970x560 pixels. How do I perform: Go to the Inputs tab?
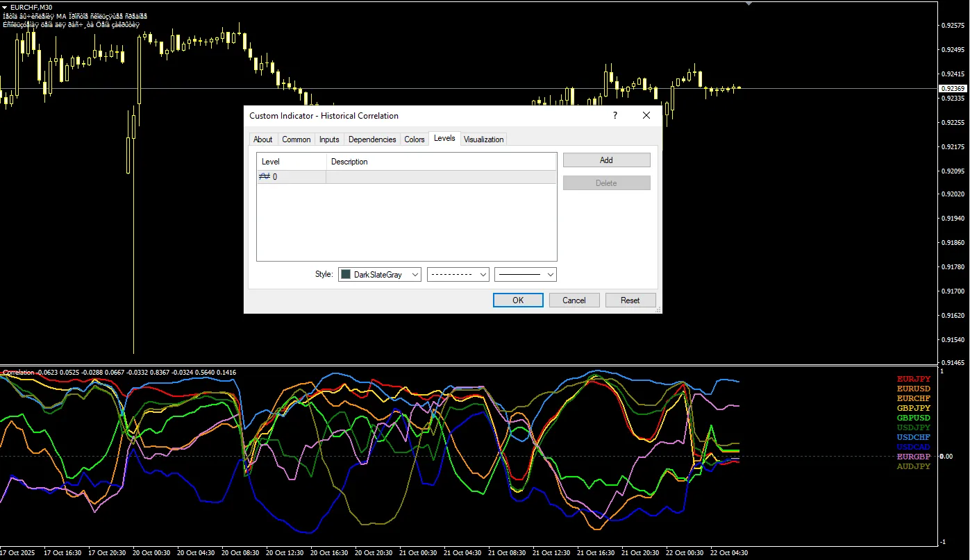[329, 139]
